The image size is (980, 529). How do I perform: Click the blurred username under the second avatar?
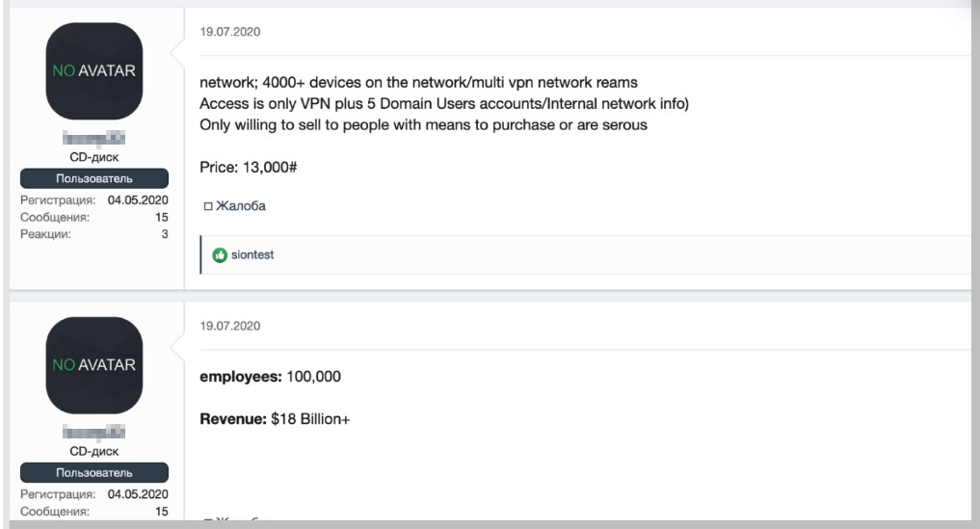pyautogui.click(x=94, y=434)
